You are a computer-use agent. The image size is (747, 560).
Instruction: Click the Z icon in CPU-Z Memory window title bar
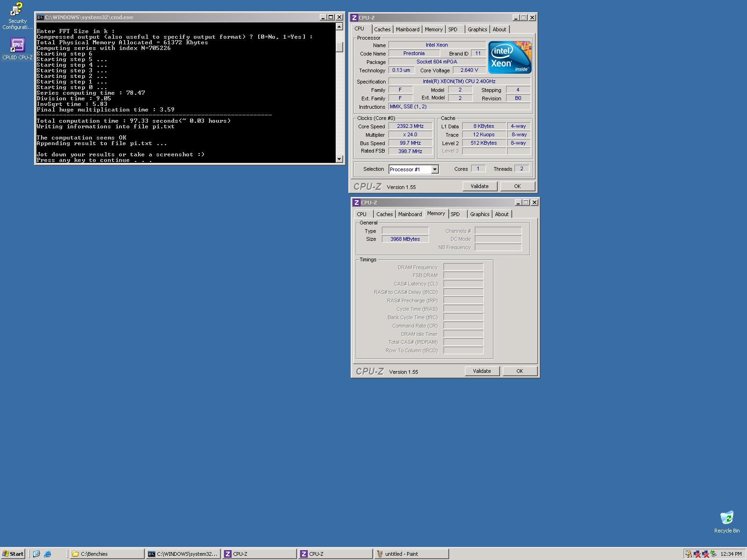(356, 203)
